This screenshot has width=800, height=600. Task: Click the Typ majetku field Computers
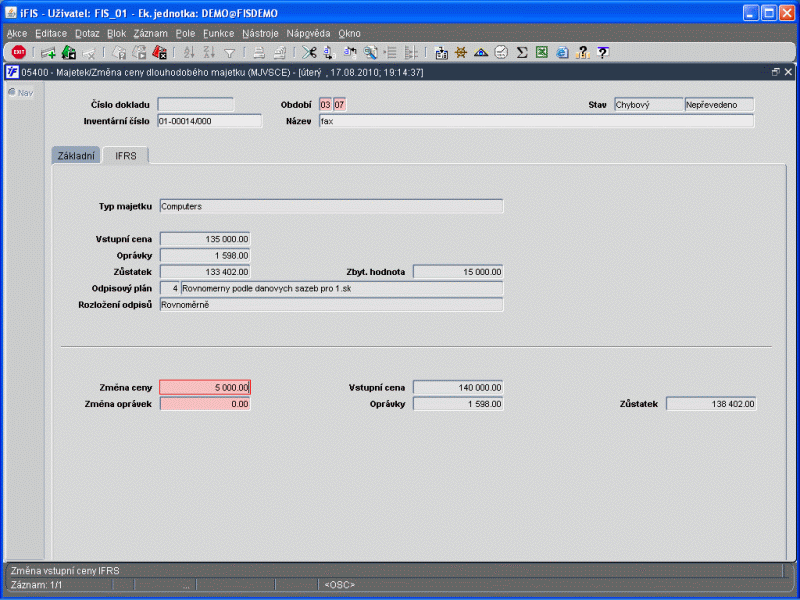[331, 206]
